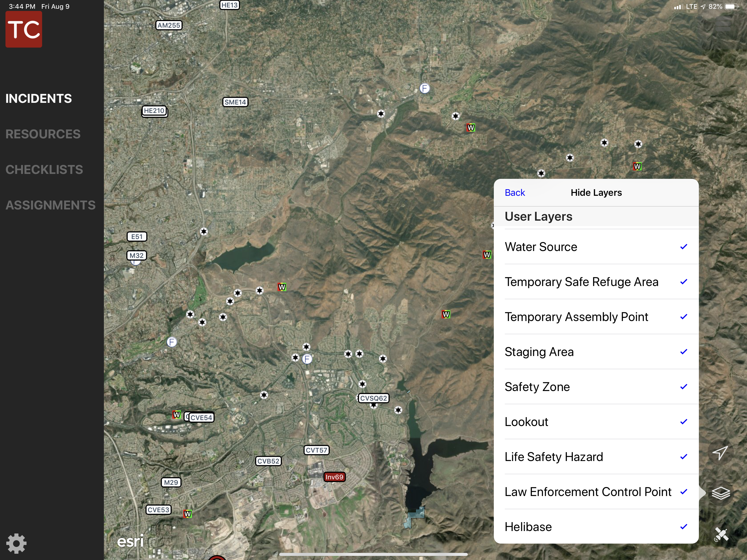747x560 pixels.
Task: Open the Resources section
Action: [x=43, y=134]
